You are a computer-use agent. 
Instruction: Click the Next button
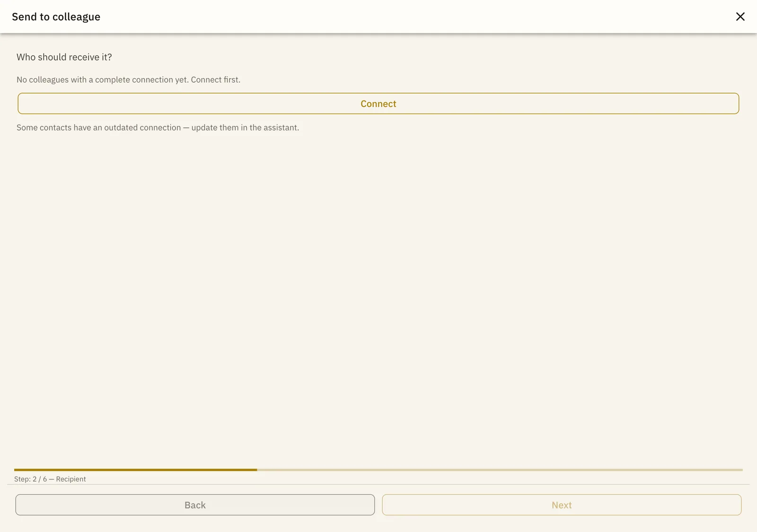(x=562, y=505)
